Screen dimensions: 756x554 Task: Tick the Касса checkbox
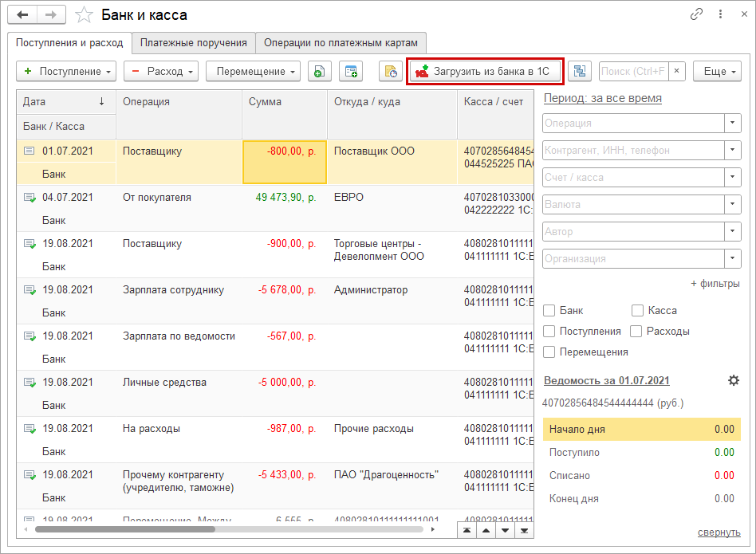[x=637, y=311]
